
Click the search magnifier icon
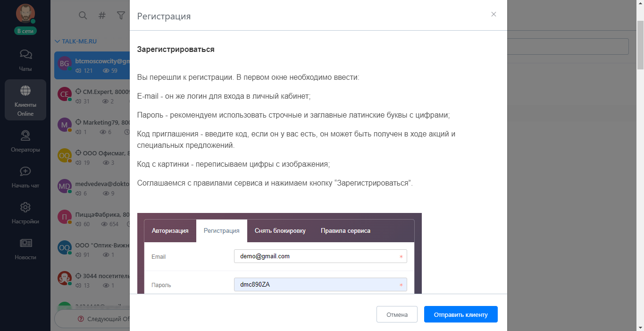[83, 16]
